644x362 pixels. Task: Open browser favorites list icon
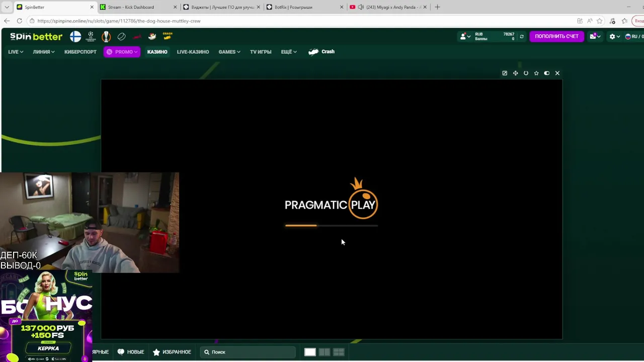[x=624, y=21]
